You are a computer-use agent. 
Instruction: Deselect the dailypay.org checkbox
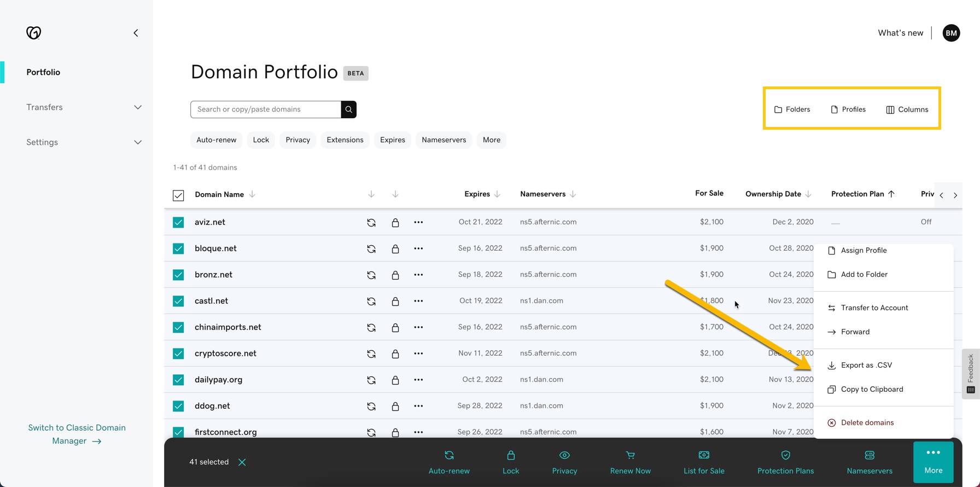point(178,380)
